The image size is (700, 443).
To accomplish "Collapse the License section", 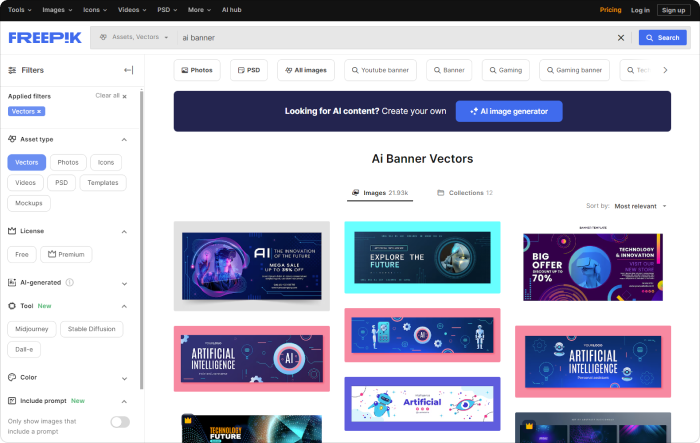I will click(124, 232).
